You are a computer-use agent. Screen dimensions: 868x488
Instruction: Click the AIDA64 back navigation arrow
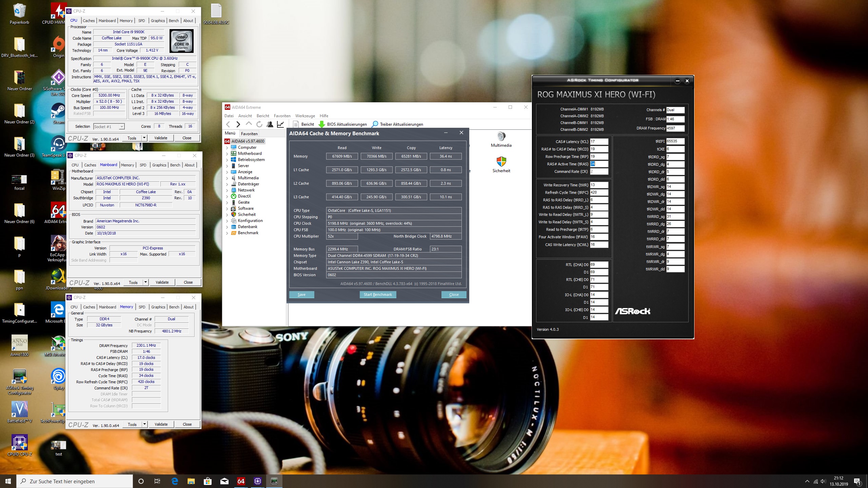pos(228,124)
